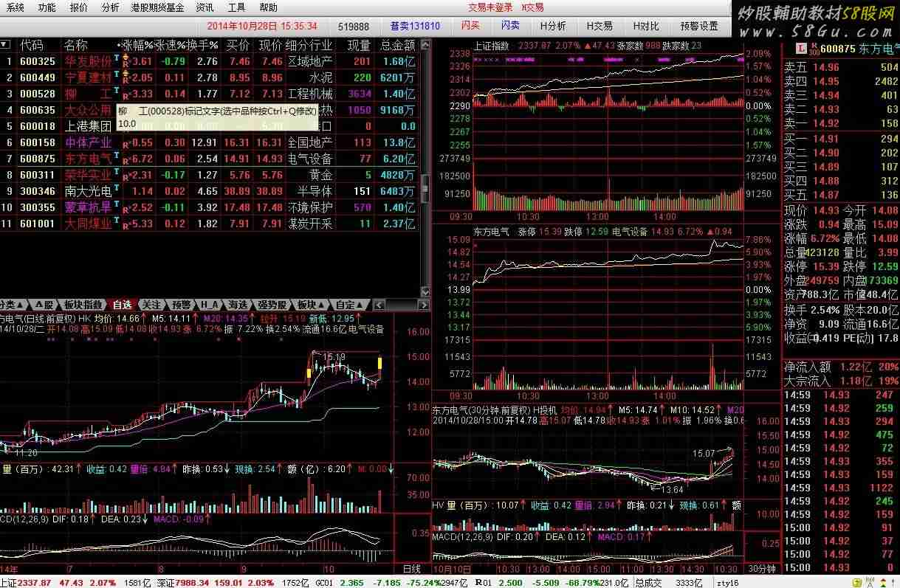
Task: Open the 港股期货基金 menu
Action: coord(157,7)
